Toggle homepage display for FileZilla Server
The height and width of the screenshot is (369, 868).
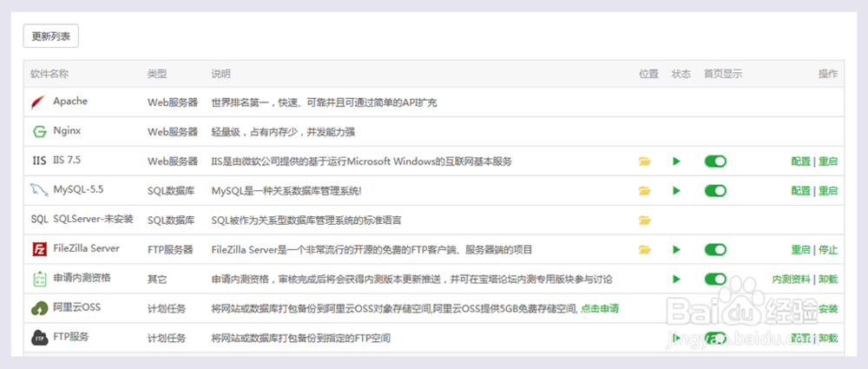click(715, 249)
